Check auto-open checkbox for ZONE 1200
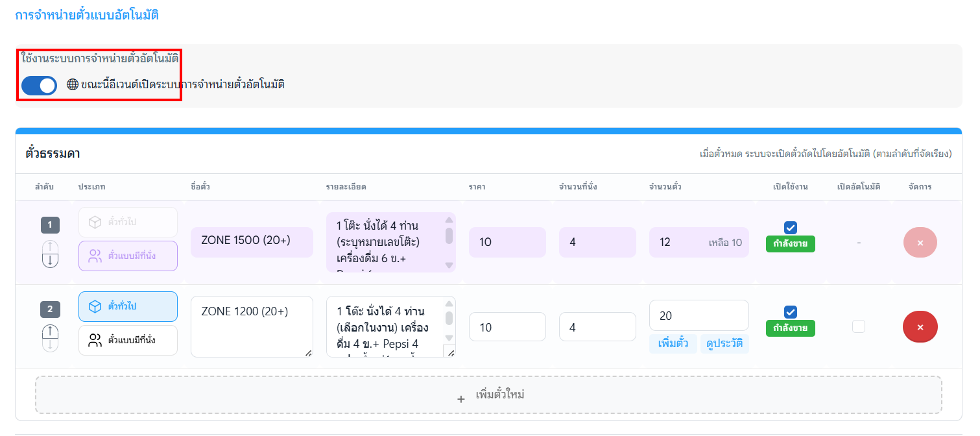The image size is (980, 436). 859,326
